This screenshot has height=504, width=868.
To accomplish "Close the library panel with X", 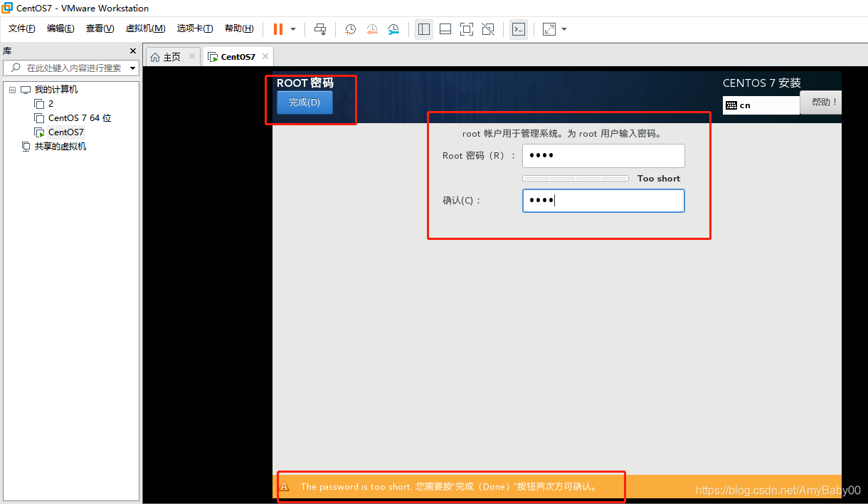I will point(132,51).
